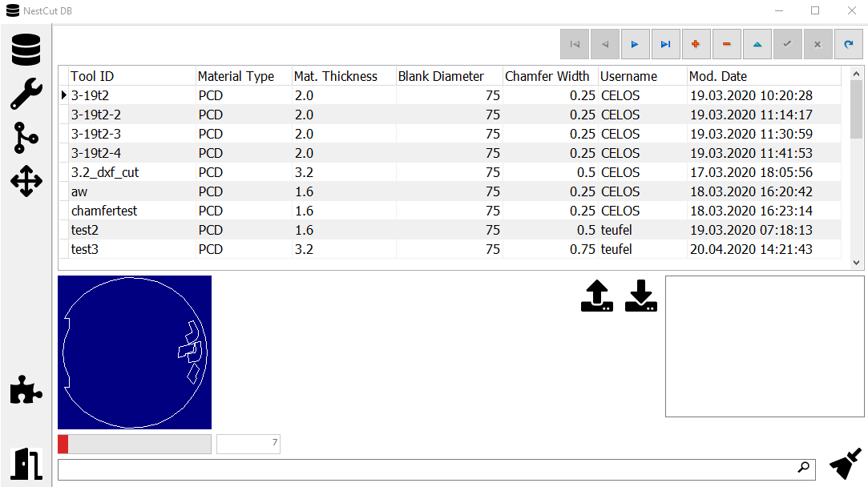Click the table scrollbar down arrow

(x=856, y=263)
